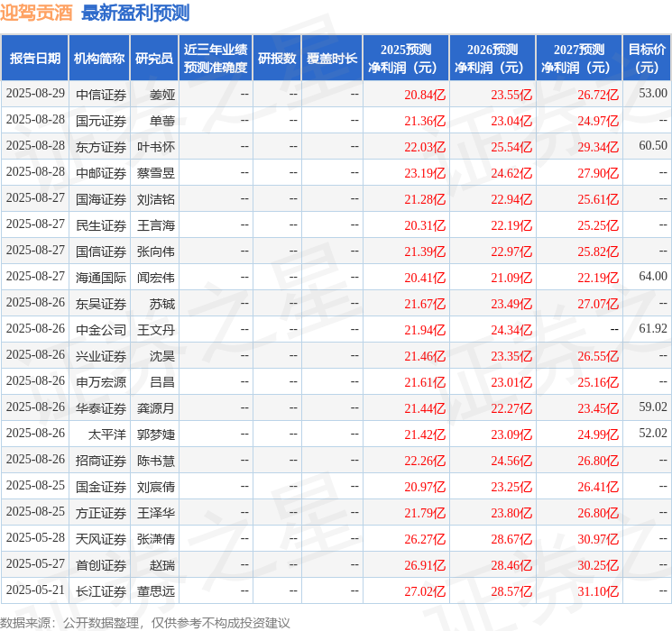Click the 迎驾贡酒 stock name title
Viewport: 672px width, 631px height.
click(x=37, y=13)
